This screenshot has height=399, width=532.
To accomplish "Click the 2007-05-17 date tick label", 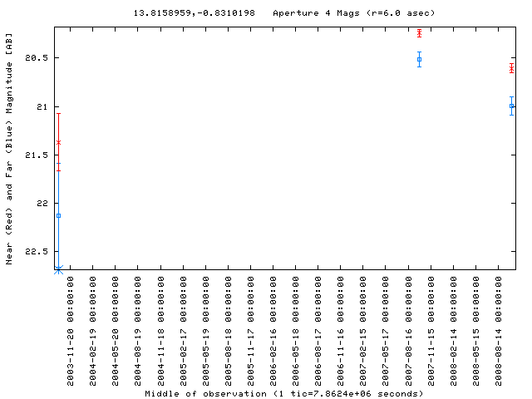I will pos(386,331).
